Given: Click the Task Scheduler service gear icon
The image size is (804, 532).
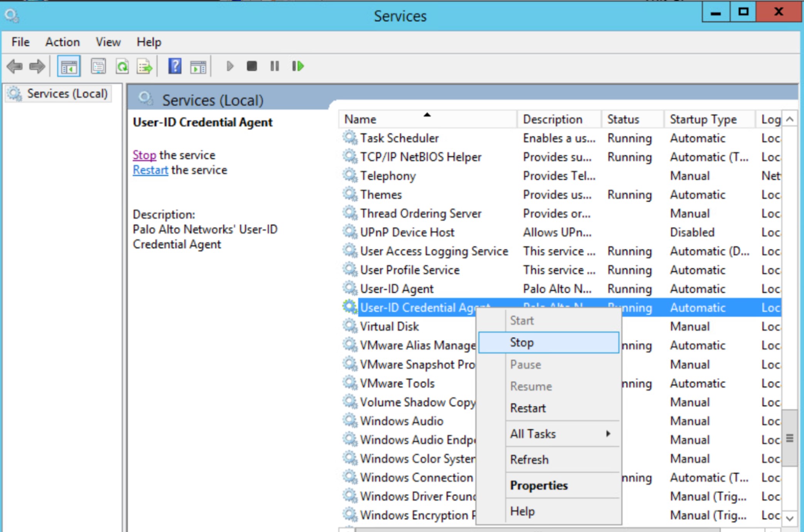Looking at the screenshot, I should point(350,138).
